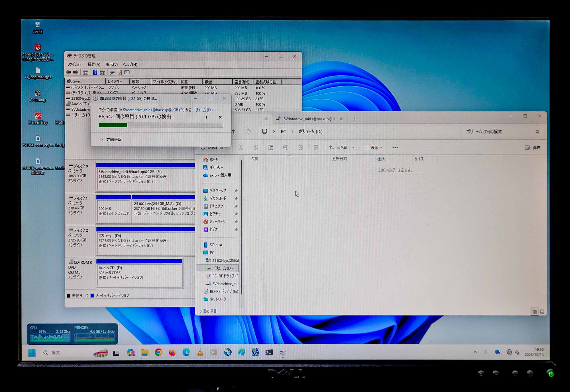Click the Copy icon in Explorer toolbar
The height and width of the screenshot is (392, 570).
coord(256,147)
